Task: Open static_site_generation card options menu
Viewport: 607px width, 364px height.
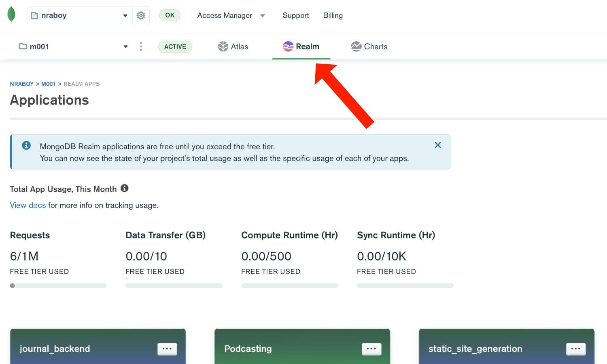Action: point(576,349)
